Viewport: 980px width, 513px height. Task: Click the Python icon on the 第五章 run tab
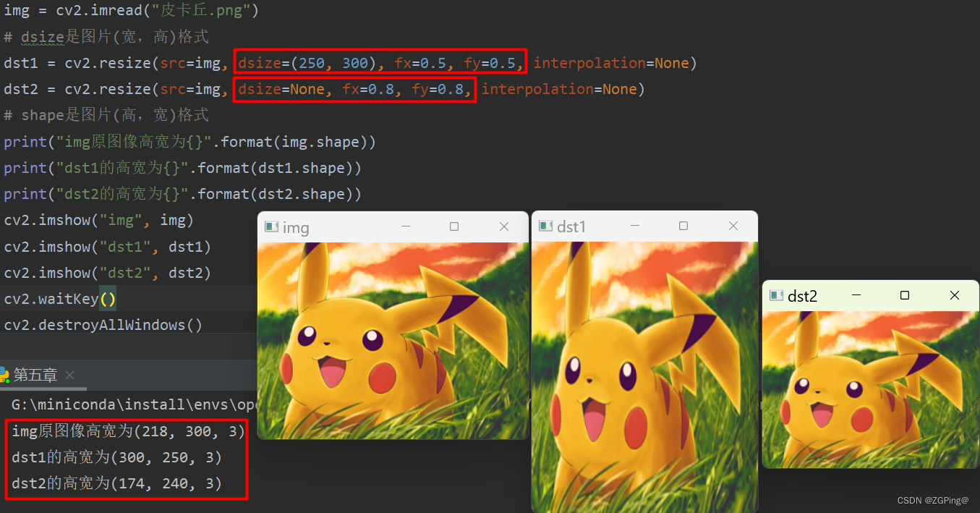point(4,375)
